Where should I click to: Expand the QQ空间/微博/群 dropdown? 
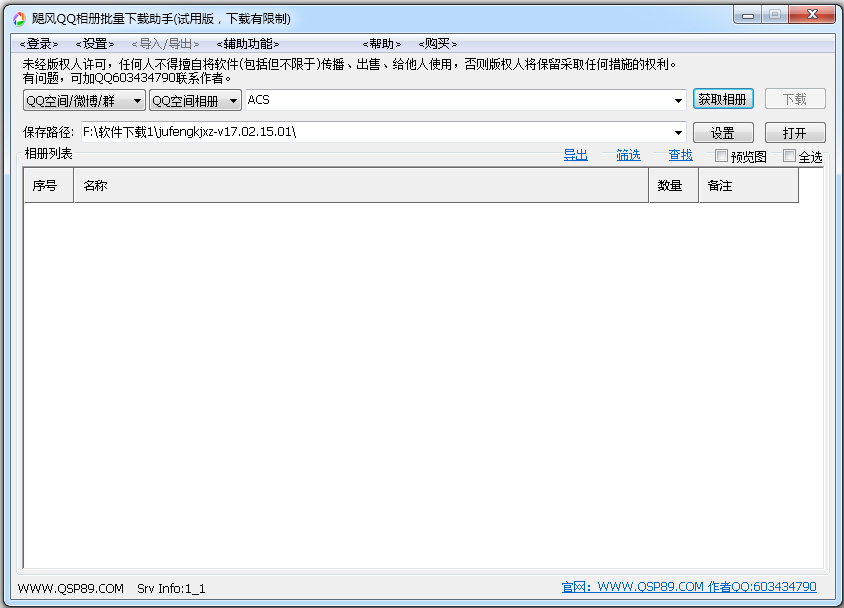pyautogui.click(x=85, y=101)
